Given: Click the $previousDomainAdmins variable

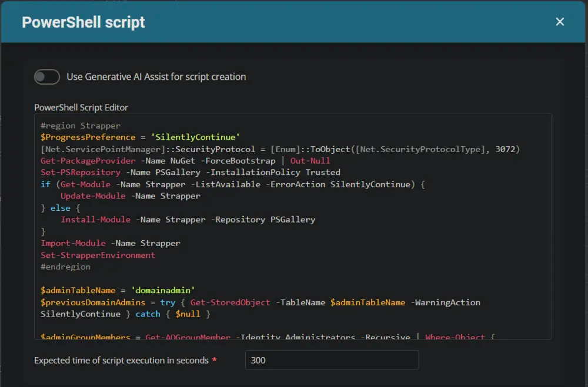Looking at the screenshot, I should [x=93, y=302].
